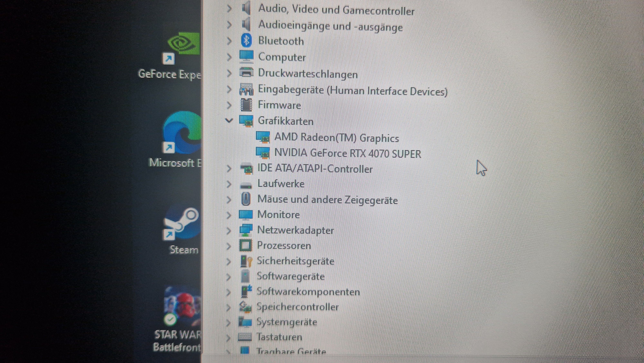Select the Speichercontroller label
The height and width of the screenshot is (363, 644).
(x=298, y=307)
